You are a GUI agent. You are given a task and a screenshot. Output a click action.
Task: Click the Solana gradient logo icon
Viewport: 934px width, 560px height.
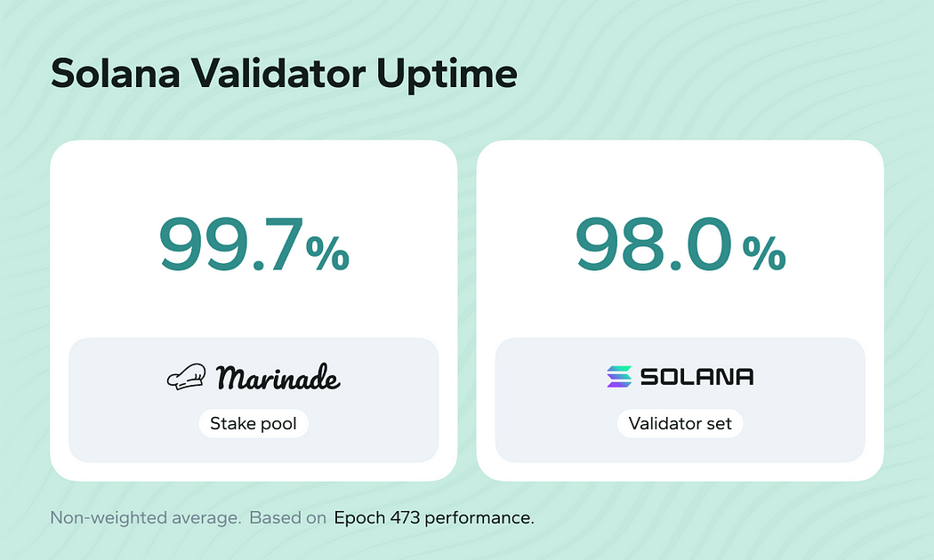619,377
